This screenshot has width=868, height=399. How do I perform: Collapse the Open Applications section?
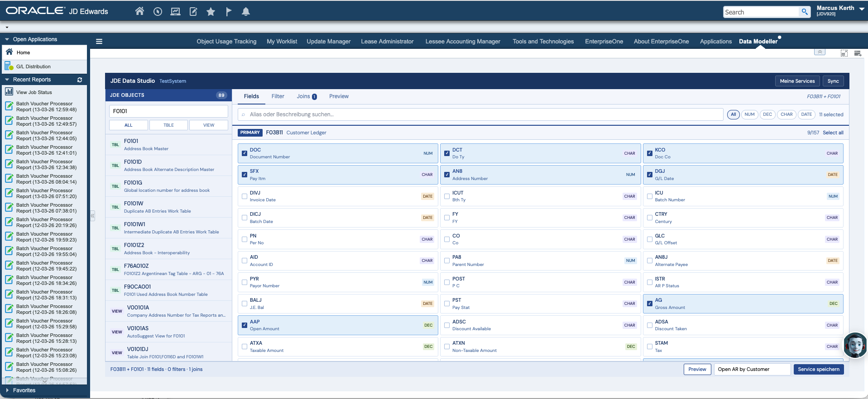[7, 39]
